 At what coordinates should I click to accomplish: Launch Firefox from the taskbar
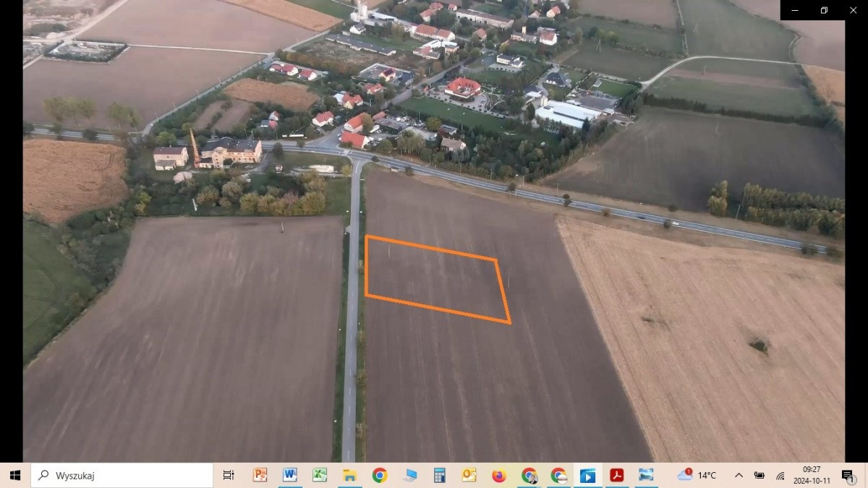pos(499,475)
